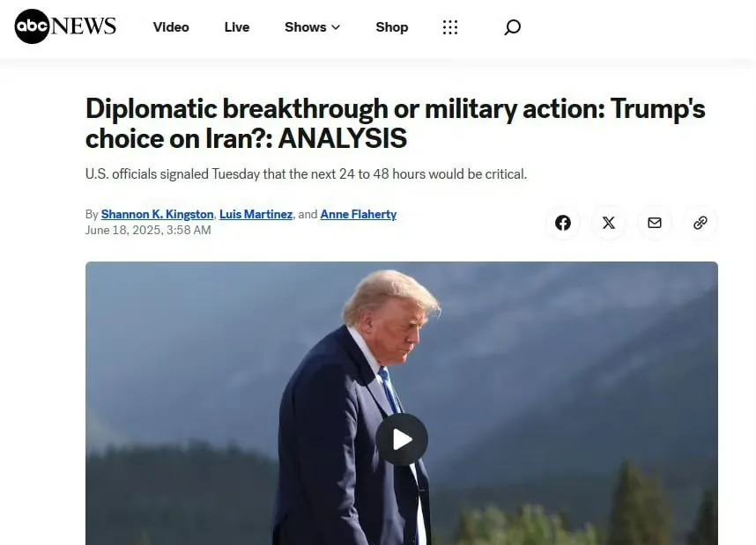The image size is (756, 545).
Task: Open the nine-dot grid menu icon
Action: [450, 27]
